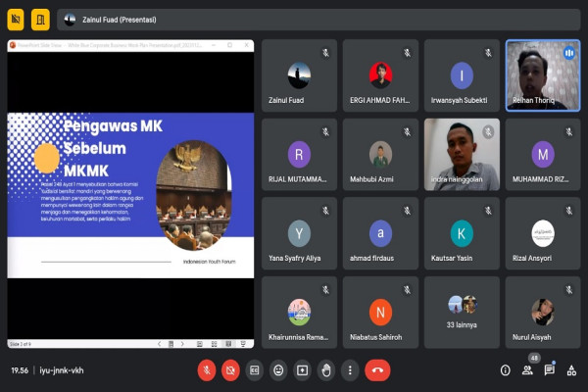Image resolution: width=588 pixels, height=392 pixels.
Task: Click Zainul Fuad (Presentasi) header bar
Action: click(x=318, y=20)
